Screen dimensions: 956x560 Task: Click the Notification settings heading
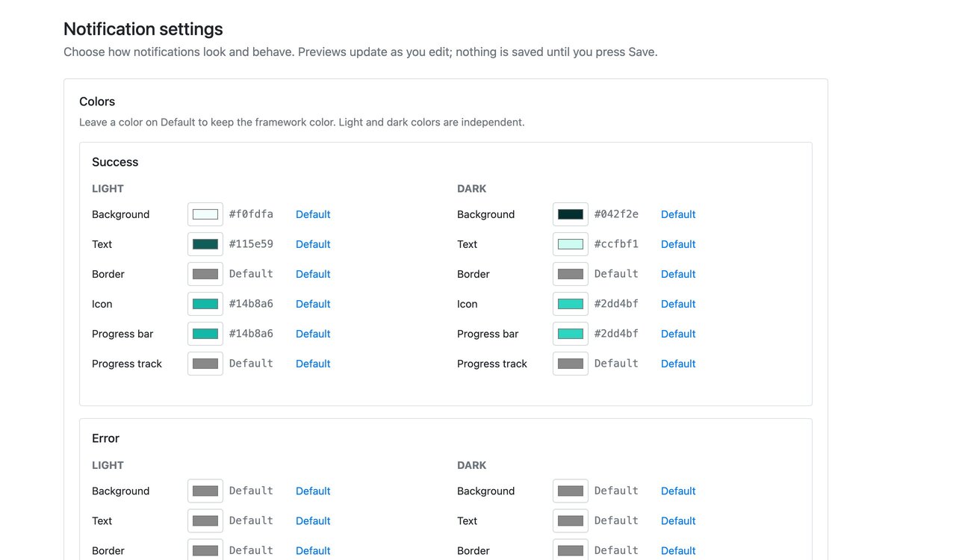tap(143, 29)
